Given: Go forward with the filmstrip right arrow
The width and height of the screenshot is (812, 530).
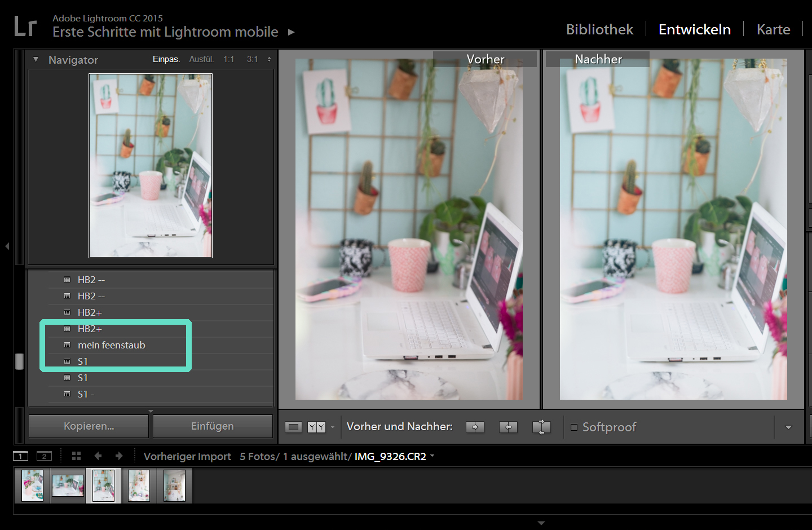Looking at the screenshot, I should [119, 456].
